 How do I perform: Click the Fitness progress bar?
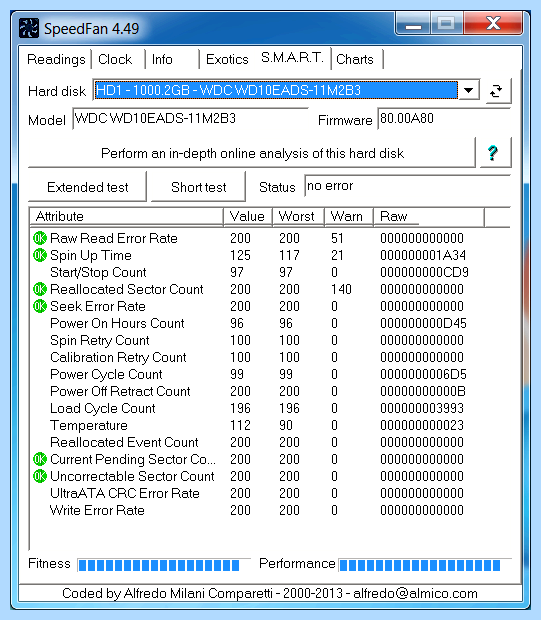(x=164, y=565)
